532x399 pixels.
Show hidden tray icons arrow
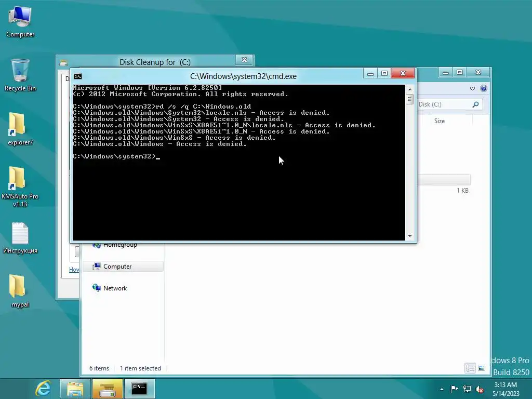click(442, 389)
